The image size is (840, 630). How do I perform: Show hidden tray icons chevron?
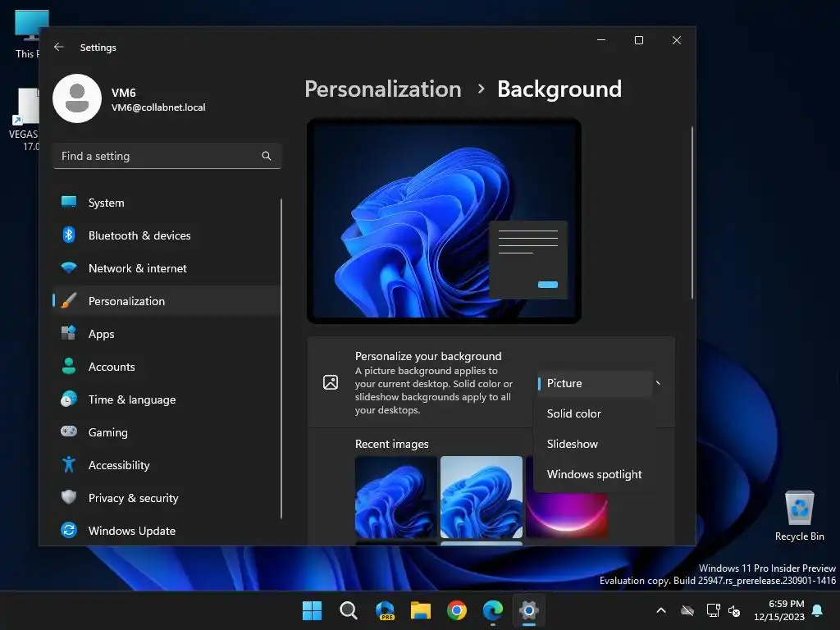pyautogui.click(x=661, y=610)
